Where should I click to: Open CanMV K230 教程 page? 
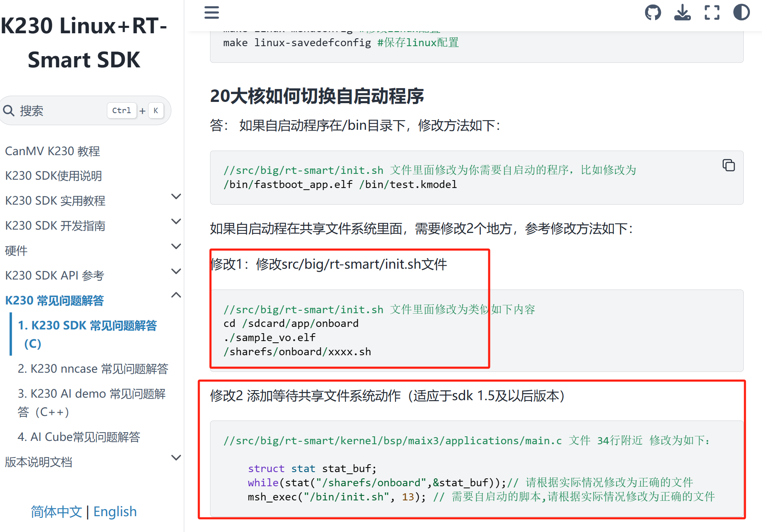tap(52, 151)
